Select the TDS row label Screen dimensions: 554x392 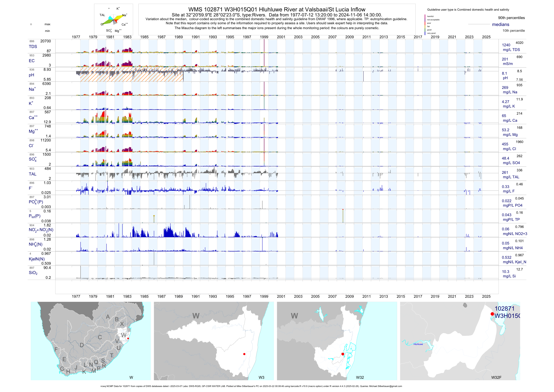pyautogui.click(x=33, y=47)
